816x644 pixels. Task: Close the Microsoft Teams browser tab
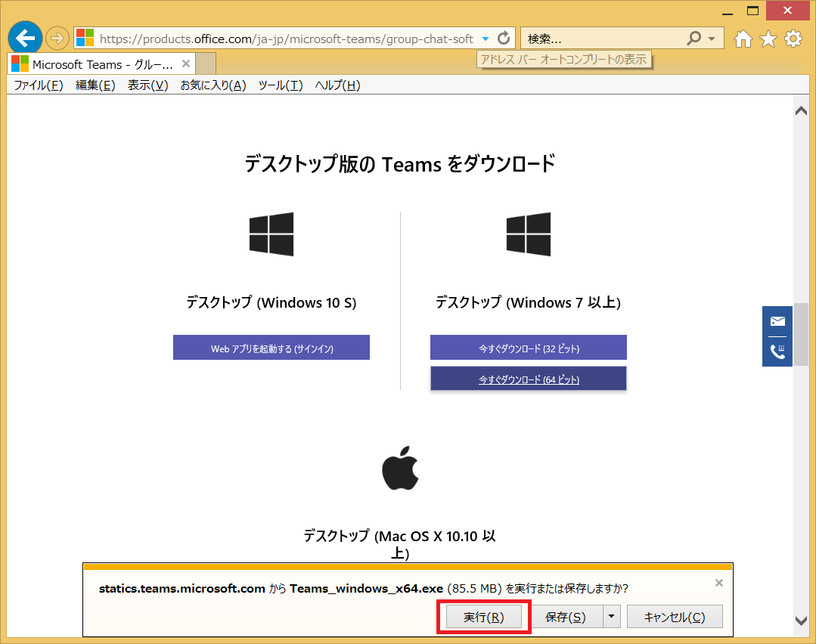(x=186, y=64)
